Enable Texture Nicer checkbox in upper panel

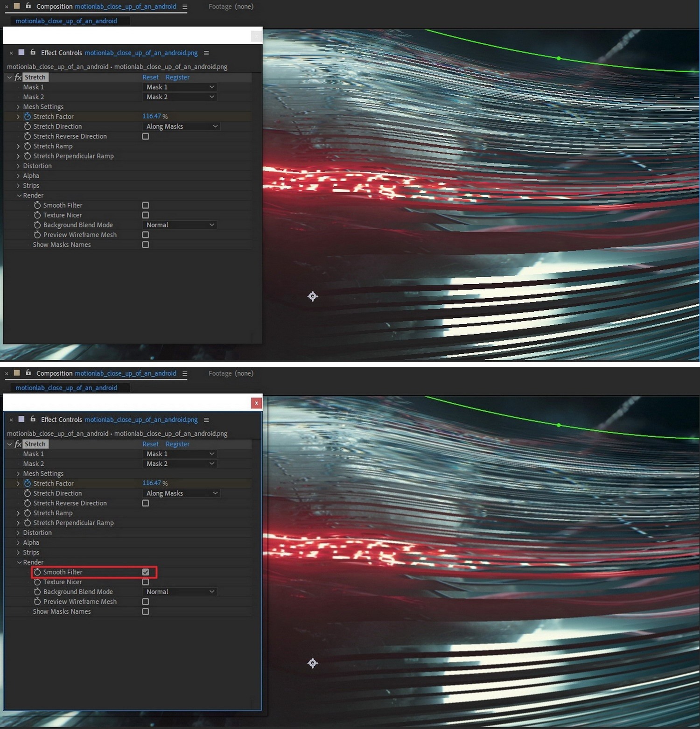coord(146,215)
